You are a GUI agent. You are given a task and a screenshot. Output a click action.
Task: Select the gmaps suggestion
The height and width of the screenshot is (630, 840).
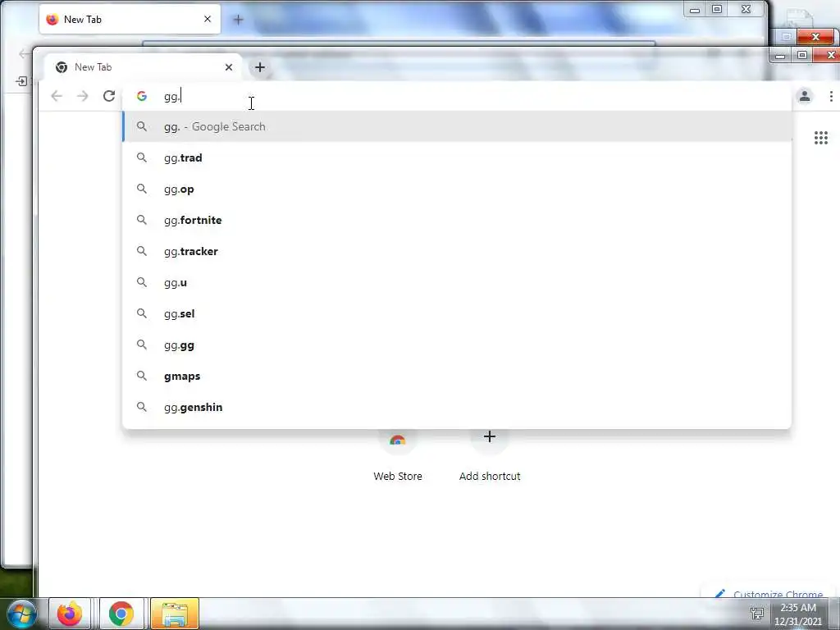tap(457, 376)
